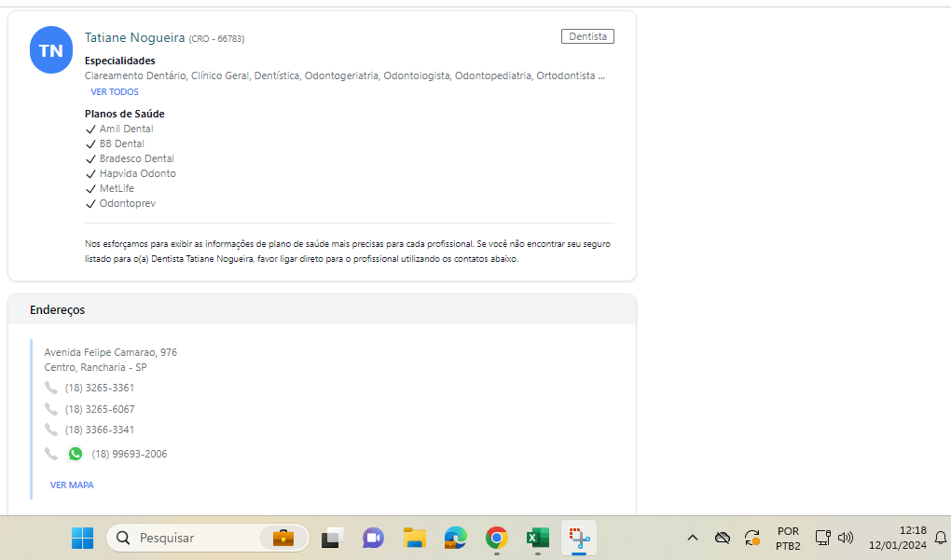
Task: Open Task View from taskbar
Action: click(332, 538)
